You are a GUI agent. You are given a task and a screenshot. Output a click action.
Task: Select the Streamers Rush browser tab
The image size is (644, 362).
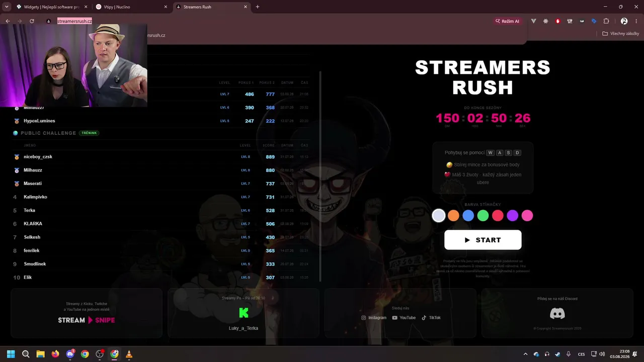[x=211, y=7]
